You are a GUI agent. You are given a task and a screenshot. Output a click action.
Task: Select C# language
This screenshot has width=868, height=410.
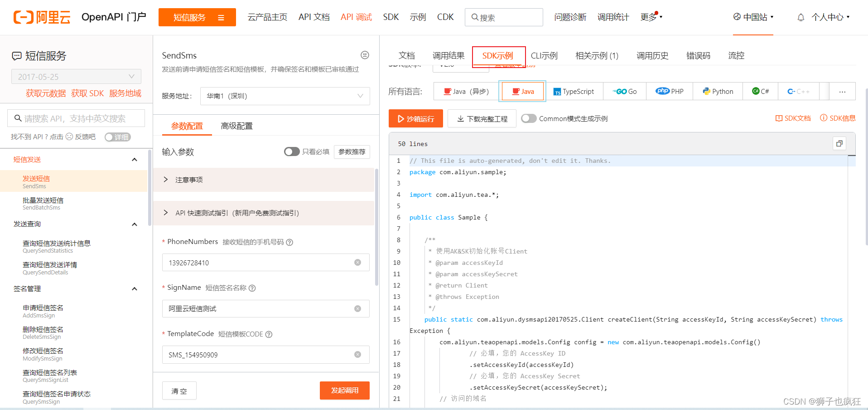760,91
